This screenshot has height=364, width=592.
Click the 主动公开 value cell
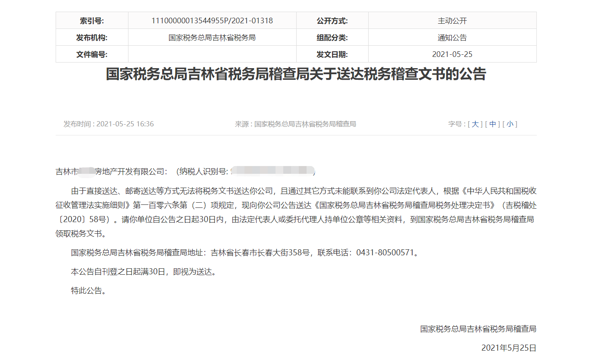452,21
